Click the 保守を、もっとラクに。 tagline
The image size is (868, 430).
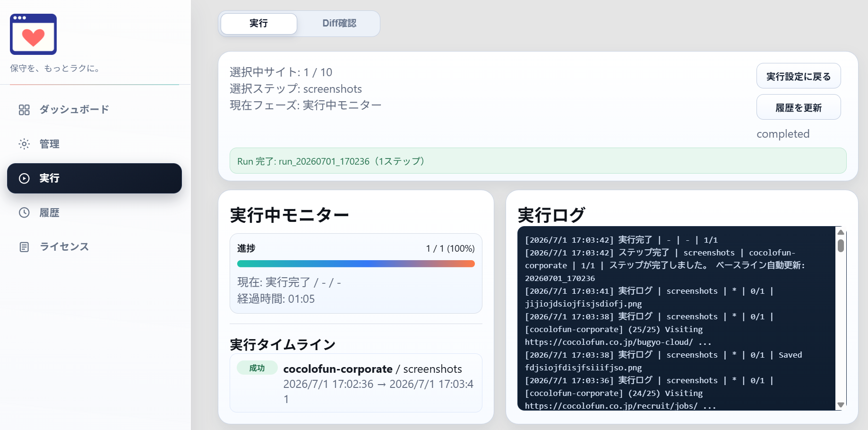tap(56, 69)
